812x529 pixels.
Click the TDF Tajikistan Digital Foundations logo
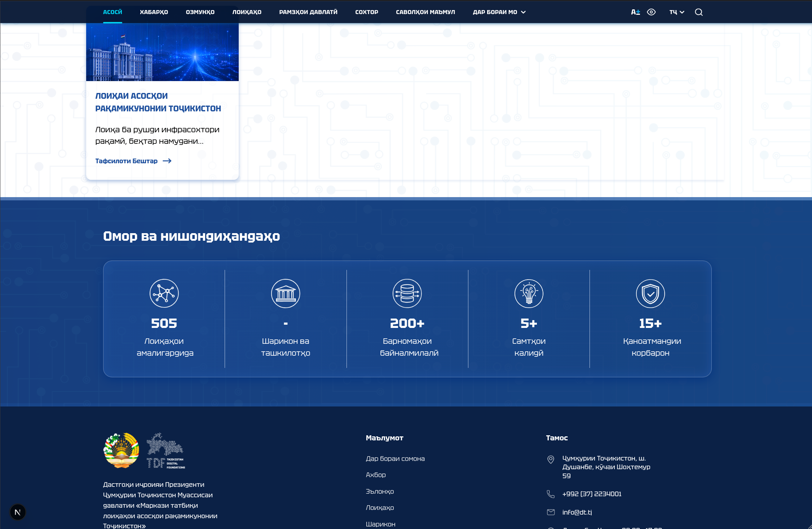(x=166, y=450)
